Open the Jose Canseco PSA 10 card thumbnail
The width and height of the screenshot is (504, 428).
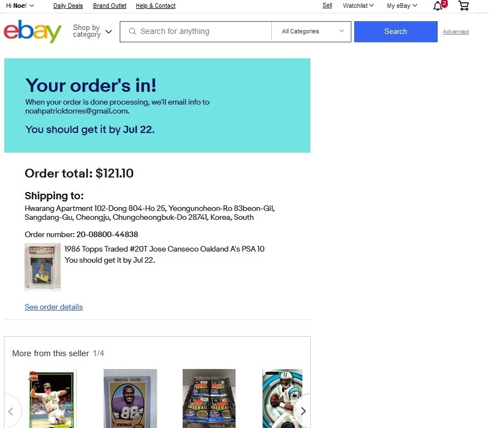coord(42,267)
